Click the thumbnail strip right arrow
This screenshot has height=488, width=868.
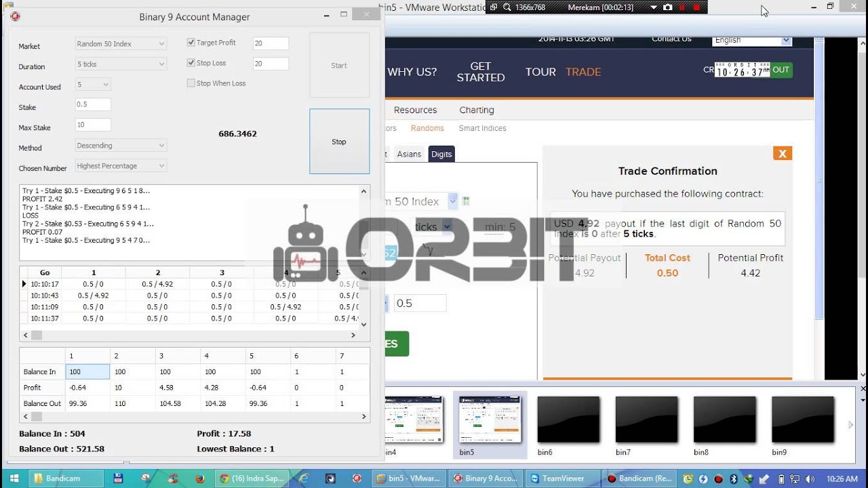point(850,425)
